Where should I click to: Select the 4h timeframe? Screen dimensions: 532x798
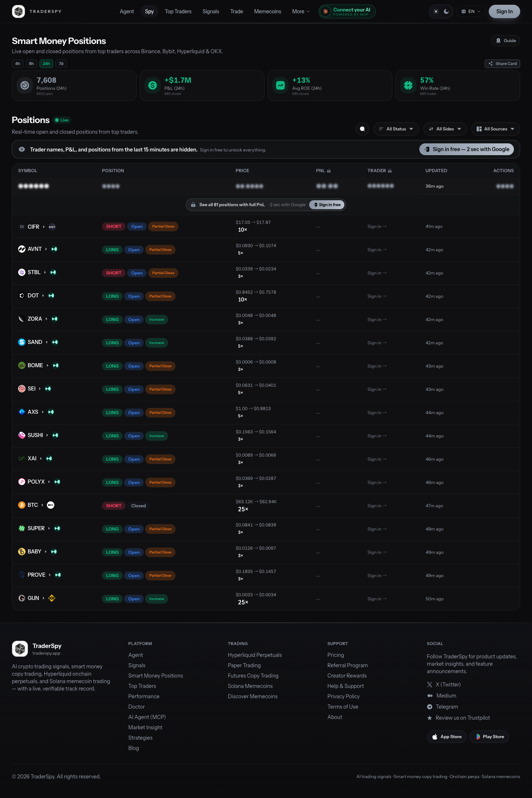point(18,64)
